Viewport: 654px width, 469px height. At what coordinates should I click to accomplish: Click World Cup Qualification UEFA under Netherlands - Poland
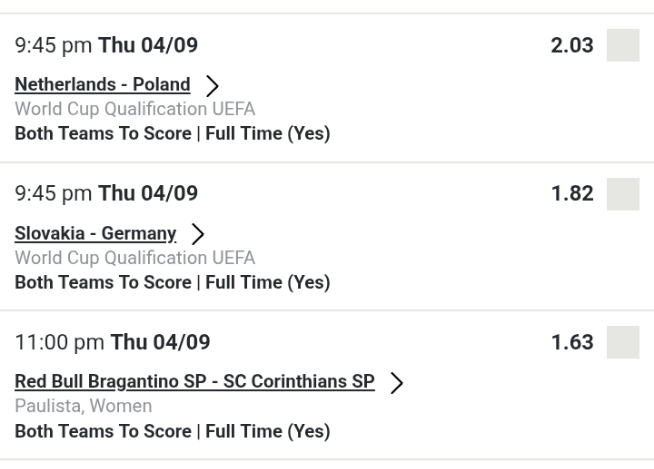point(134,105)
